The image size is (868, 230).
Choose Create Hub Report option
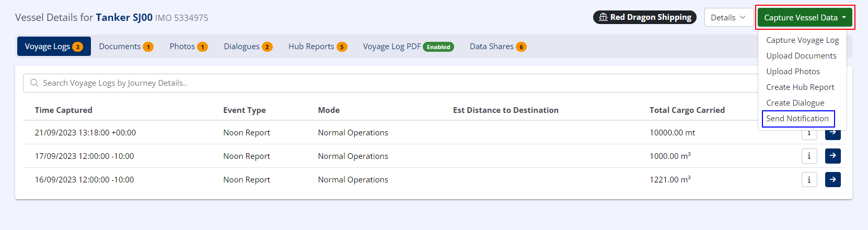tap(800, 87)
